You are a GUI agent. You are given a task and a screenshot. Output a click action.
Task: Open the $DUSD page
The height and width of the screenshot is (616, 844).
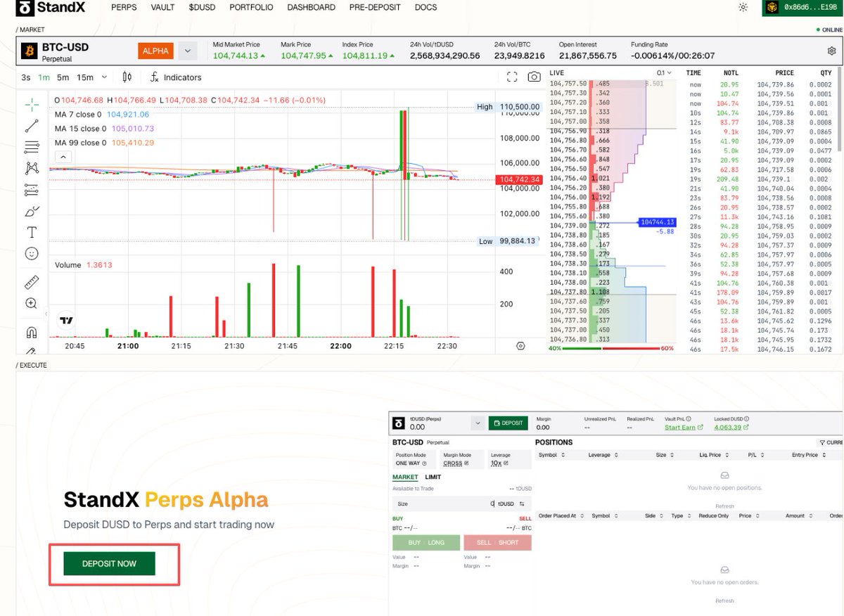(x=202, y=8)
